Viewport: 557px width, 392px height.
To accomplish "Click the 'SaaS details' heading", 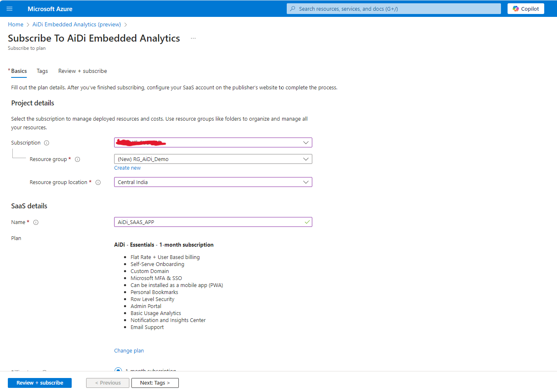I will point(29,206).
